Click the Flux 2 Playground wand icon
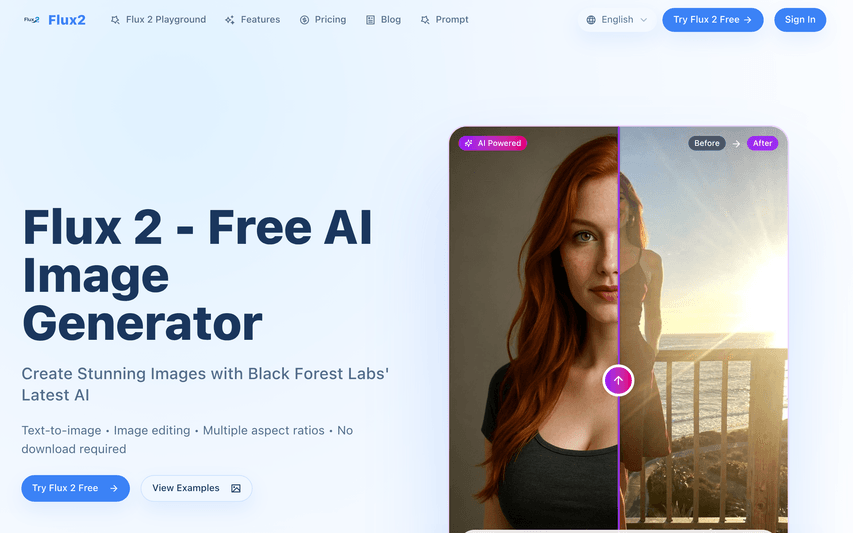 (x=115, y=20)
